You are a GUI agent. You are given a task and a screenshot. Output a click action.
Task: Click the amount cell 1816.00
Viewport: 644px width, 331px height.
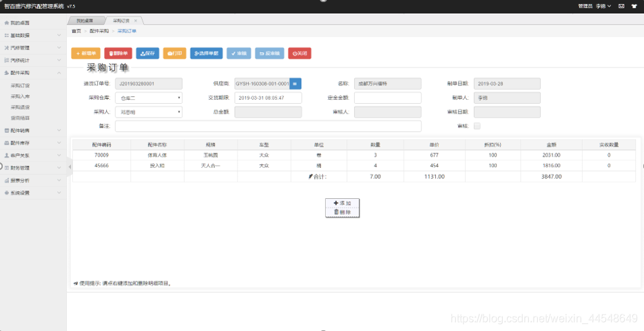[x=551, y=166]
